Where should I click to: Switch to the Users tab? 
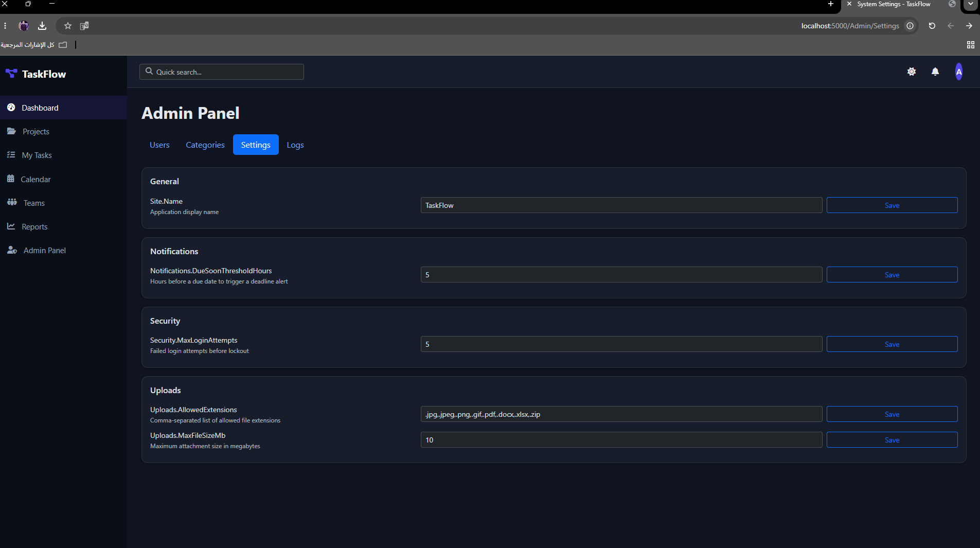[x=159, y=145]
